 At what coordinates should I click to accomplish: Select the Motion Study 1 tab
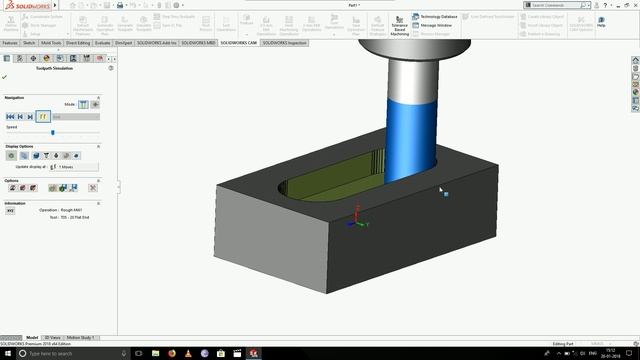coord(80,338)
